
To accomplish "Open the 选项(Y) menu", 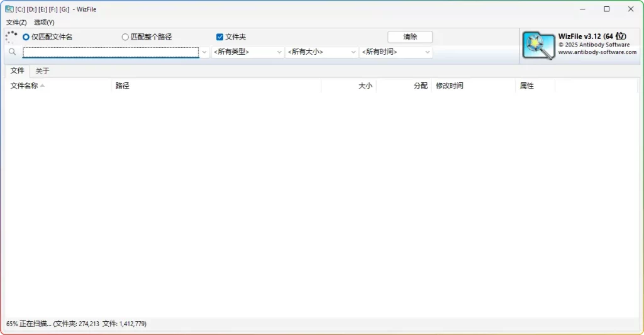I will pos(44,22).
